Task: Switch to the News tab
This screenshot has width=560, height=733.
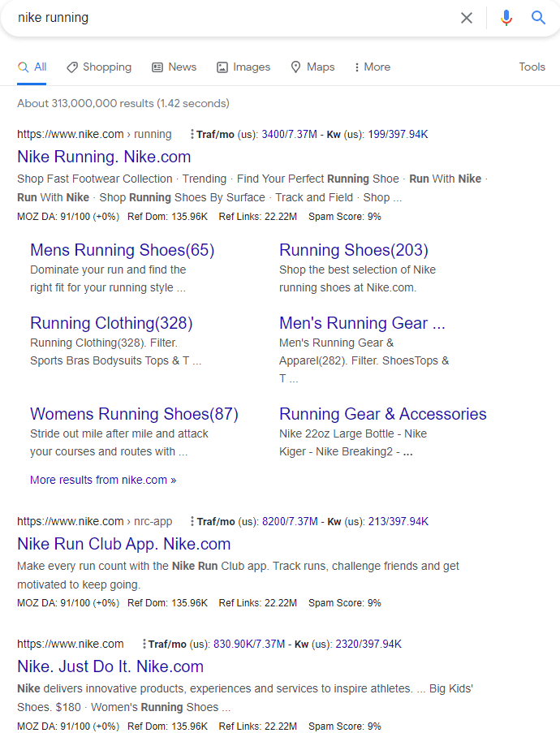Action: tap(174, 67)
